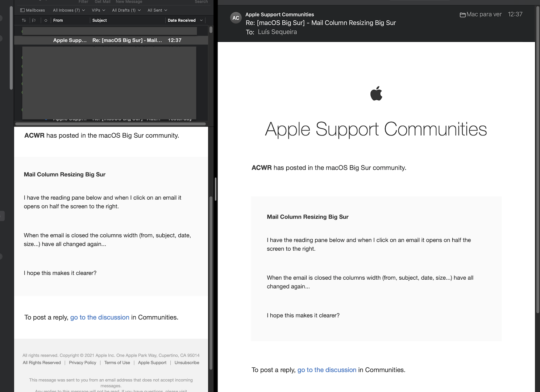Viewport: 540px width, 392px height.
Task: Open the All Inboxes (7) dropdown
Action: coord(69,10)
